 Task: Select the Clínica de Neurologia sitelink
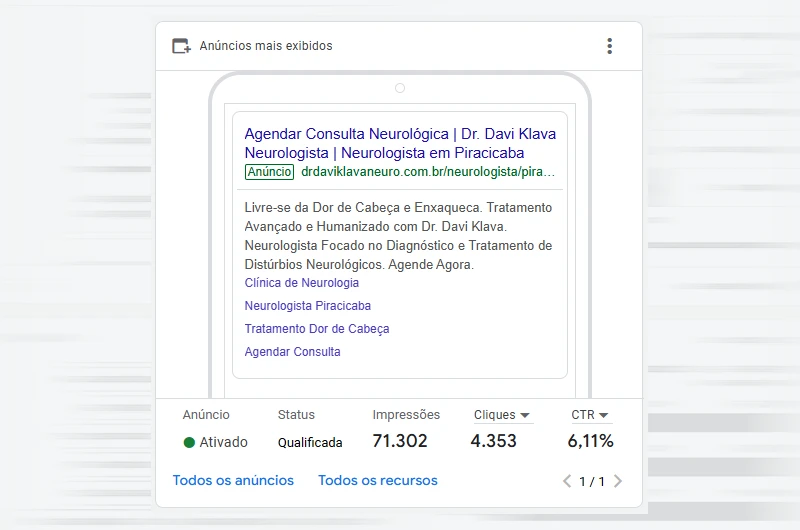point(301,283)
